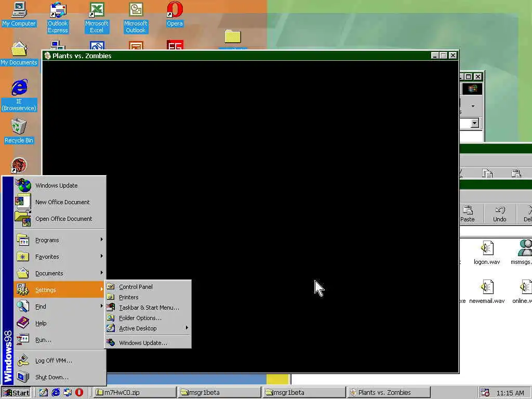Choose Shut Down... option
The image size is (532, 399).
point(60,377)
